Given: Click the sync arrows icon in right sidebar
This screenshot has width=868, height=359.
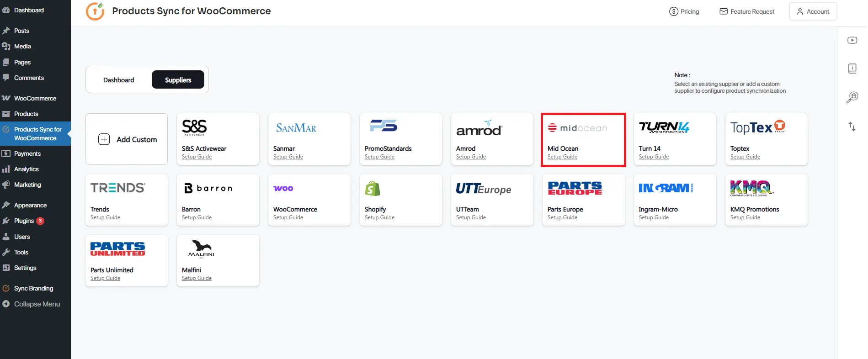Looking at the screenshot, I should tap(852, 127).
